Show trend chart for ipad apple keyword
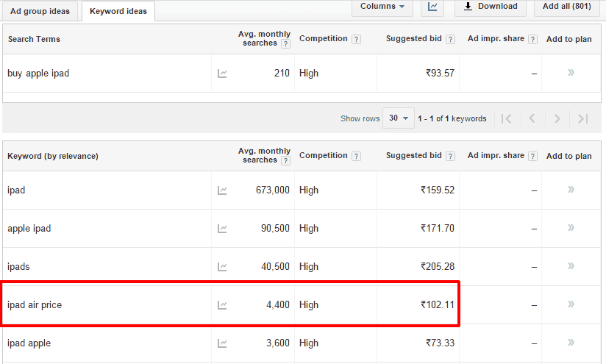This screenshot has height=364, width=606. (222, 343)
